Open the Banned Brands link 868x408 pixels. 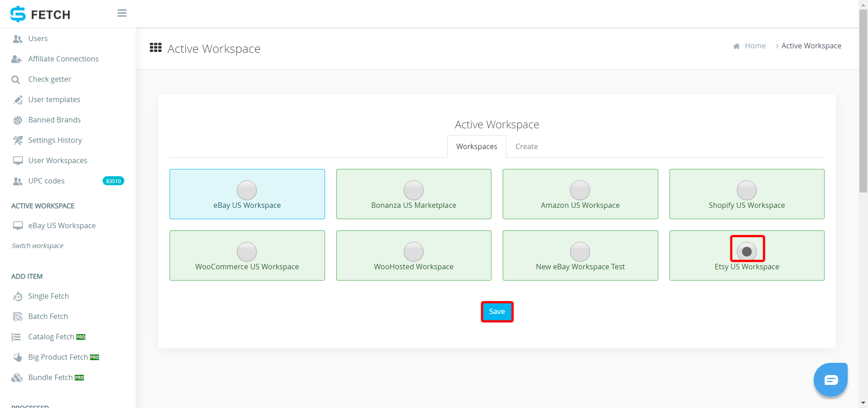54,120
